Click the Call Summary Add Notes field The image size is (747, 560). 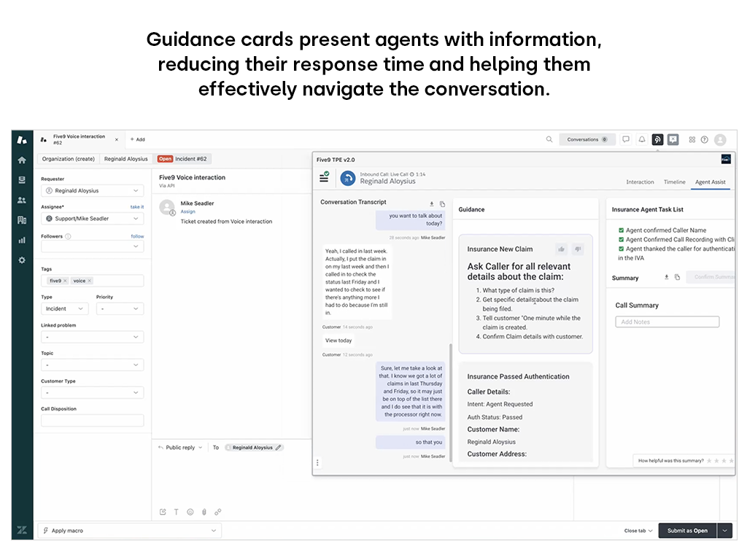(667, 322)
